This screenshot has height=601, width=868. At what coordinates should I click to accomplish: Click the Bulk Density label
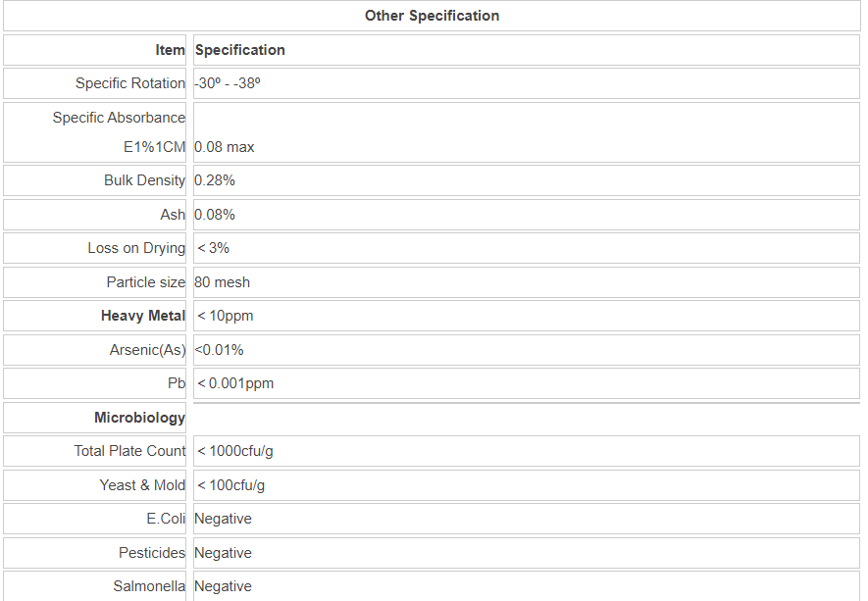pos(144,180)
